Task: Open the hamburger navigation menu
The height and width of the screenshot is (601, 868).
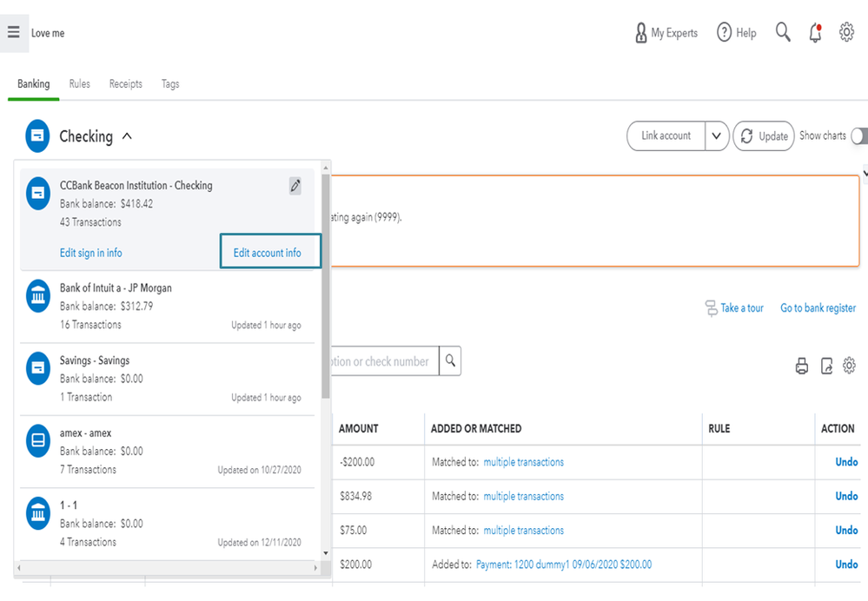Action: click(x=13, y=33)
